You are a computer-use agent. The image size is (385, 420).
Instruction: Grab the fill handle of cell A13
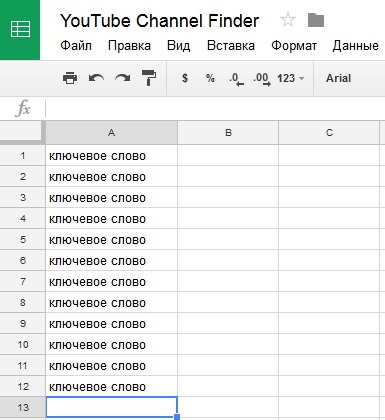(x=177, y=417)
